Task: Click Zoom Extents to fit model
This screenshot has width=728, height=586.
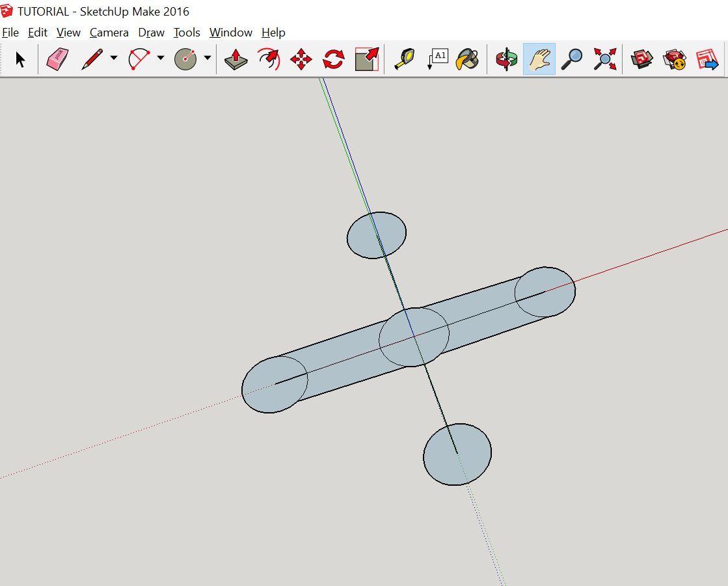Action: coord(603,59)
